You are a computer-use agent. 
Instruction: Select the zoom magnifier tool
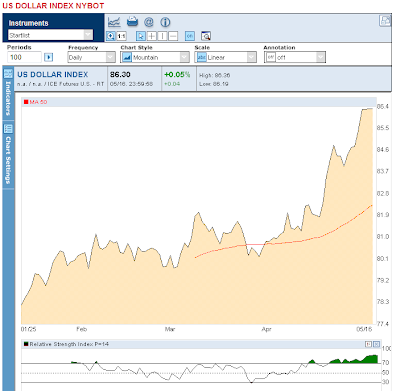110,36
